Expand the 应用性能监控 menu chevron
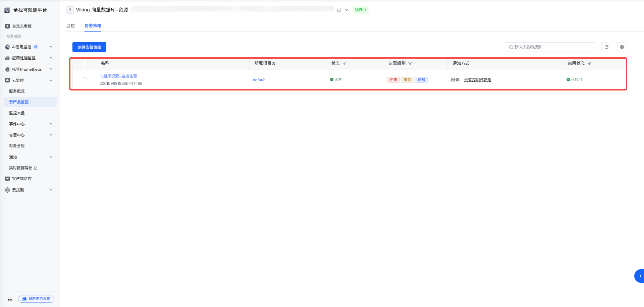Screen dimensions: 644x307 click(51, 58)
